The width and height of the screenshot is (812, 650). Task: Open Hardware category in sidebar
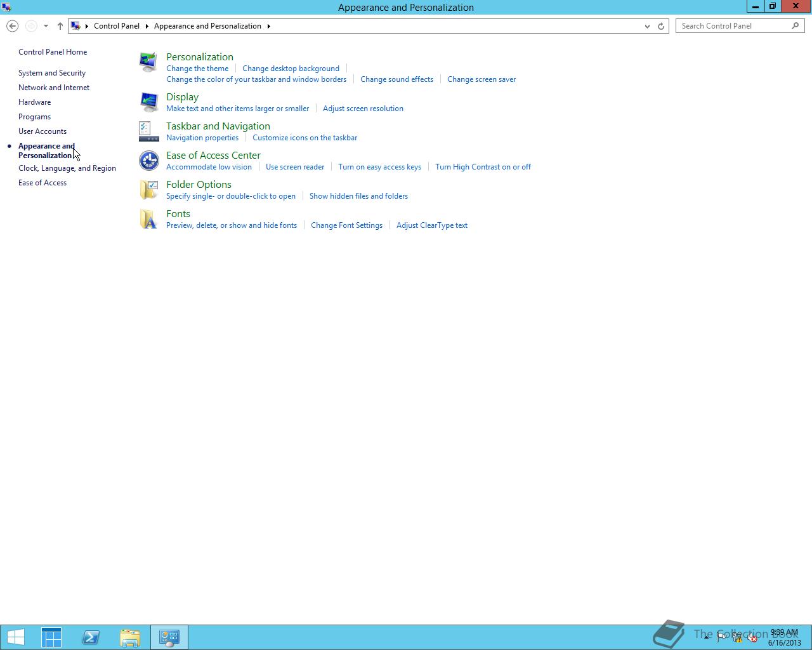(x=34, y=102)
